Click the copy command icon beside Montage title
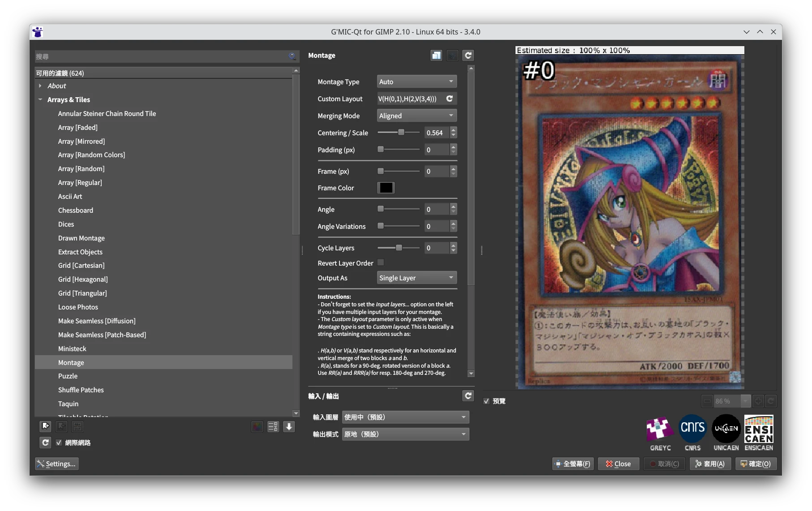The height and width of the screenshot is (511, 812). [x=436, y=55]
